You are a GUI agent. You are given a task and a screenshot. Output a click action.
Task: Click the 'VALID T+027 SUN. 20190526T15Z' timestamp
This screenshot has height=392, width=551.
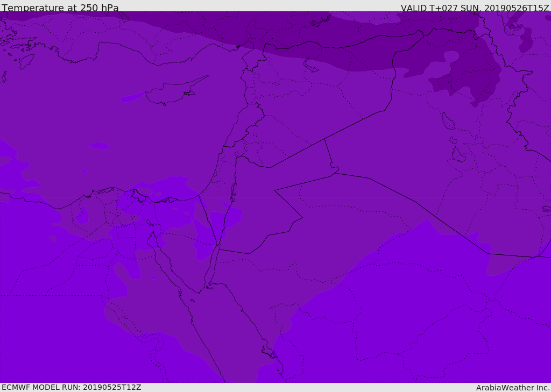click(x=475, y=8)
